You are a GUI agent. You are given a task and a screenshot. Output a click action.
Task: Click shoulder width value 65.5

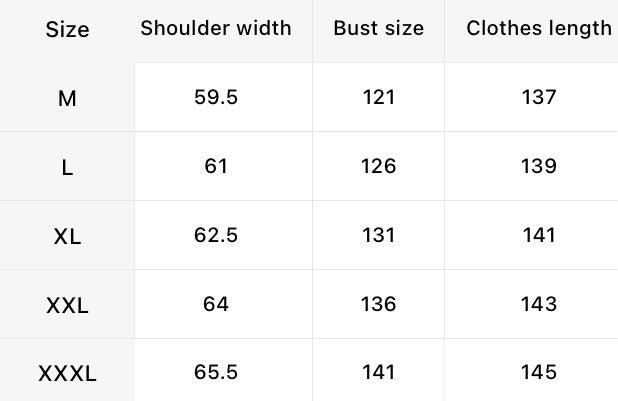coord(216,373)
